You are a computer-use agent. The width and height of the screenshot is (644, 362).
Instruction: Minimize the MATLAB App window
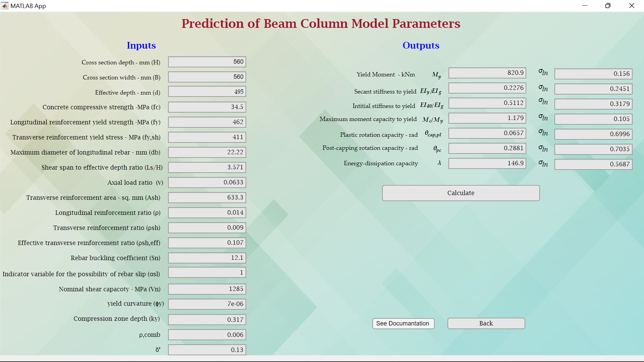pyautogui.click(x=585, y=6)
